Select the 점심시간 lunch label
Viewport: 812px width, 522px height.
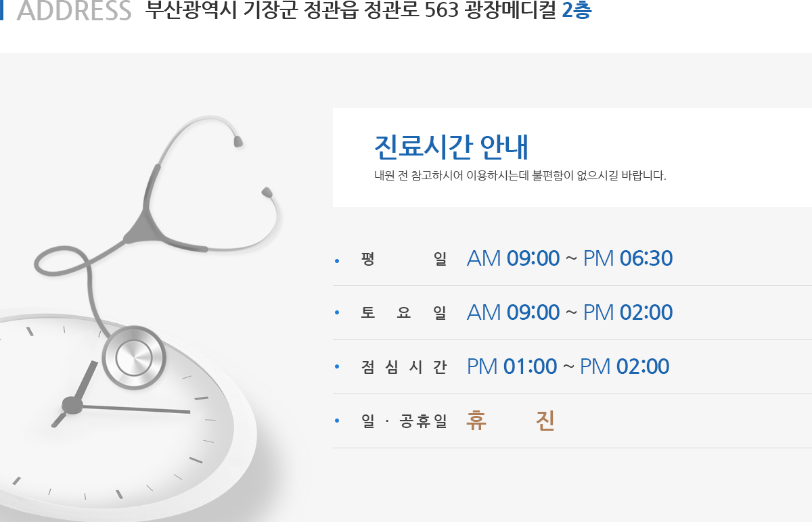pyautogui.click(x=405, y=367)
